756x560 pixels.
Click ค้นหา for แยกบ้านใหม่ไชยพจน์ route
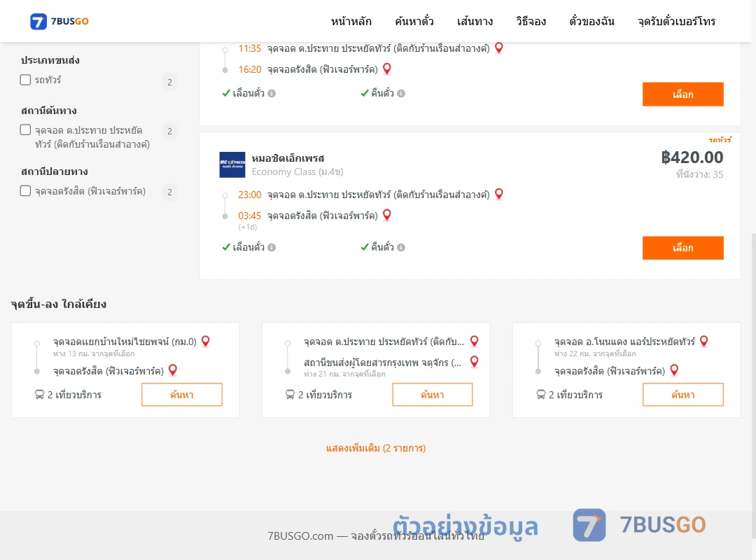[x=182, y=395]
